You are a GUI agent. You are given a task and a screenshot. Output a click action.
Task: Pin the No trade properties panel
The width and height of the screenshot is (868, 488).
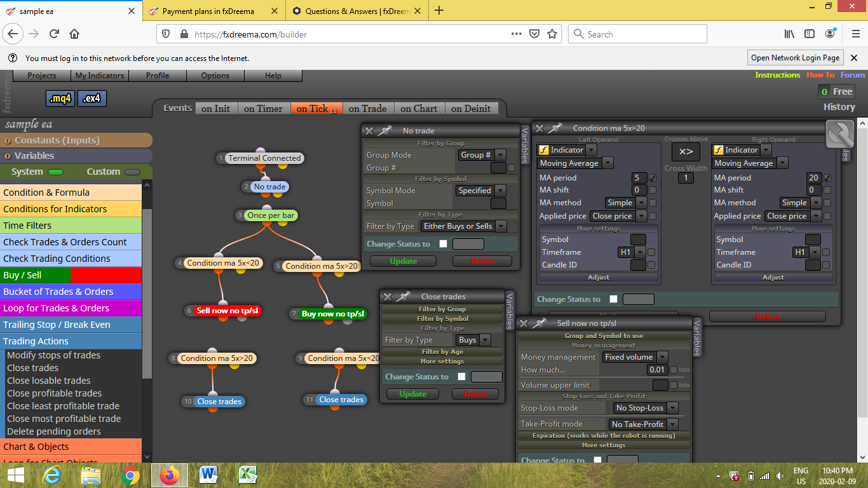click(385, 130)
